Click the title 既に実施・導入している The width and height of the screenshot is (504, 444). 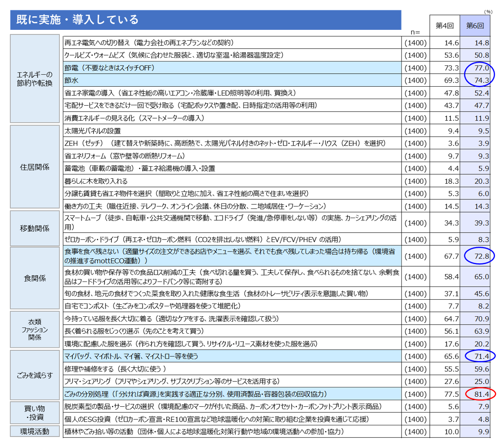(77, 19)
